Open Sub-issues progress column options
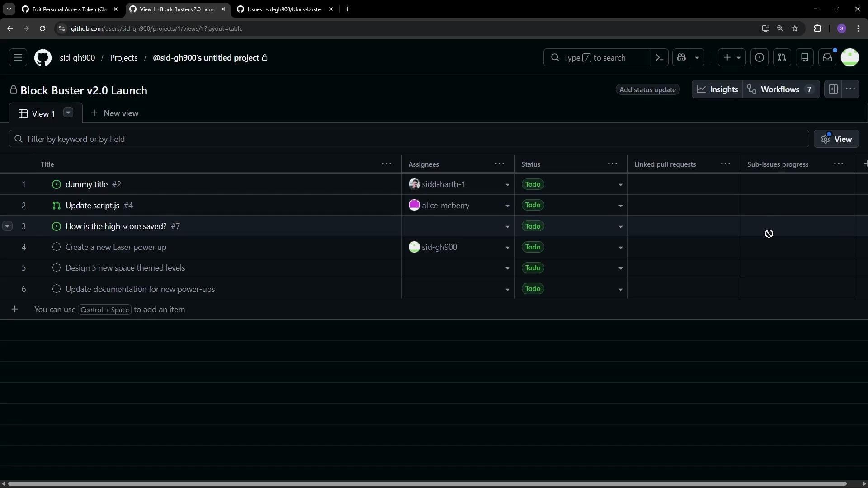 coord(839,164)
